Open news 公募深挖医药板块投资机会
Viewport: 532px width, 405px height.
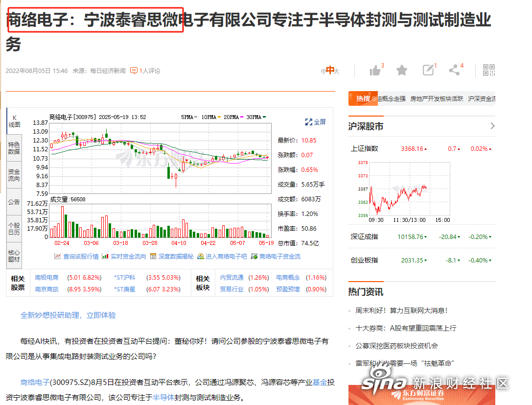(396, 346)
